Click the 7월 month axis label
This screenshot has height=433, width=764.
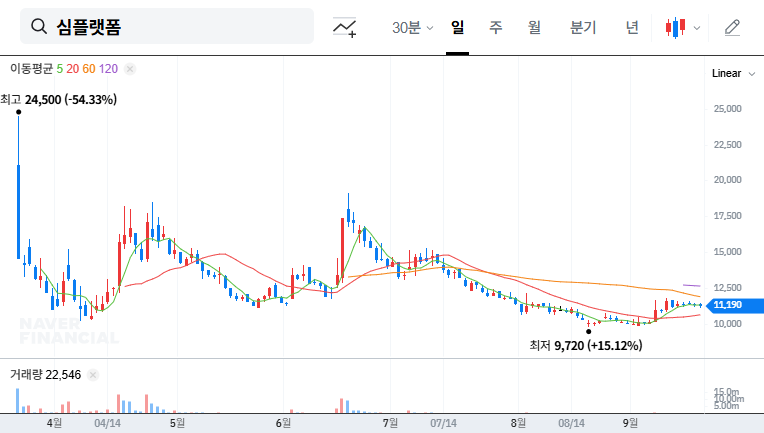[x=390, y=423]
